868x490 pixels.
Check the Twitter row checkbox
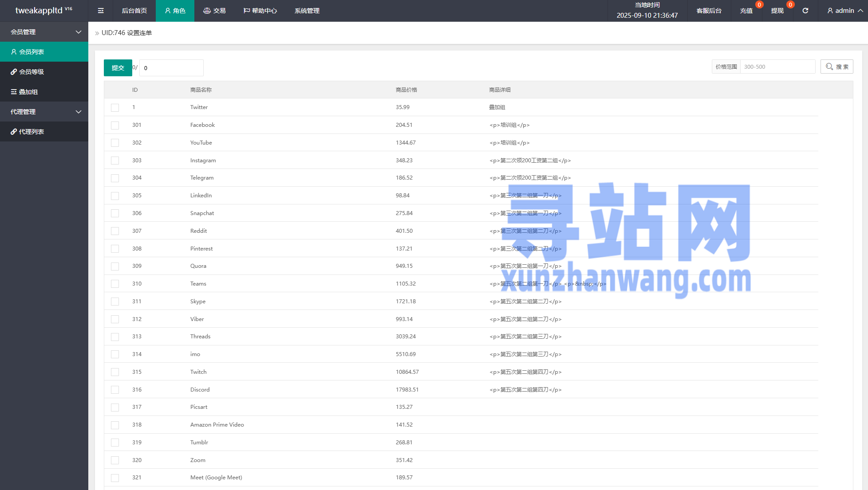115,108
